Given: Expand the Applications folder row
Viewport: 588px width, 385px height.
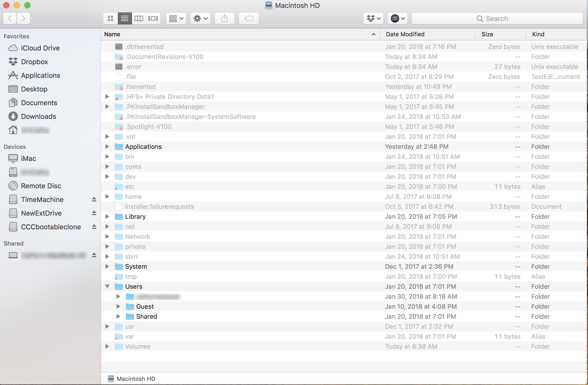Looking at the screenshot, I should pyautogui.click(x=107, y=146).
